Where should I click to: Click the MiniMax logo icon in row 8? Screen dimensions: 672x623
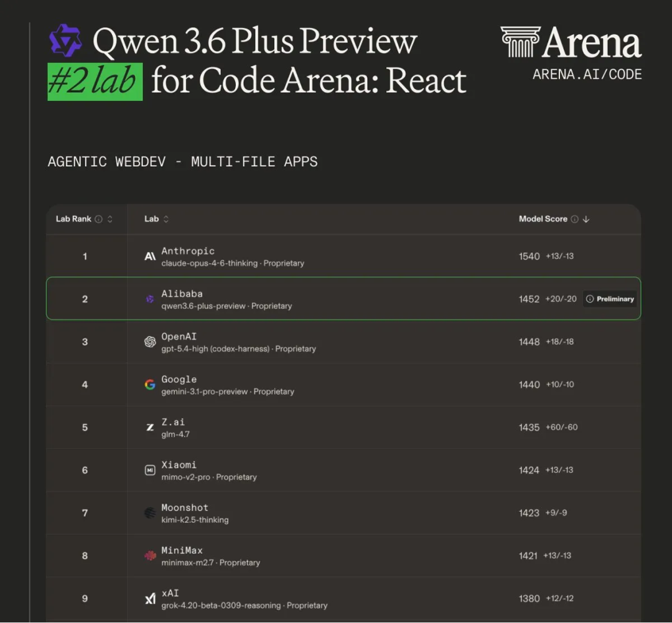(x=150, y=556)
